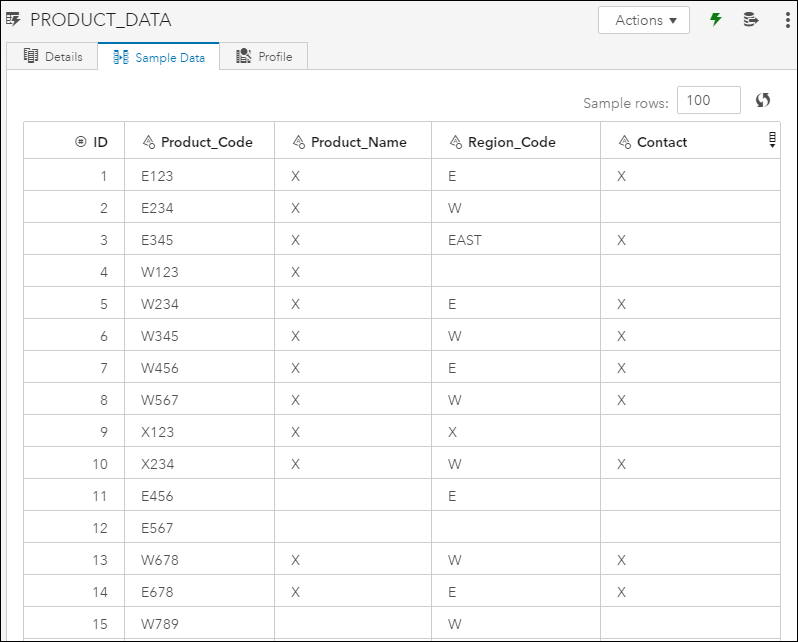Click the Contact column type icon

coord(624,142)
